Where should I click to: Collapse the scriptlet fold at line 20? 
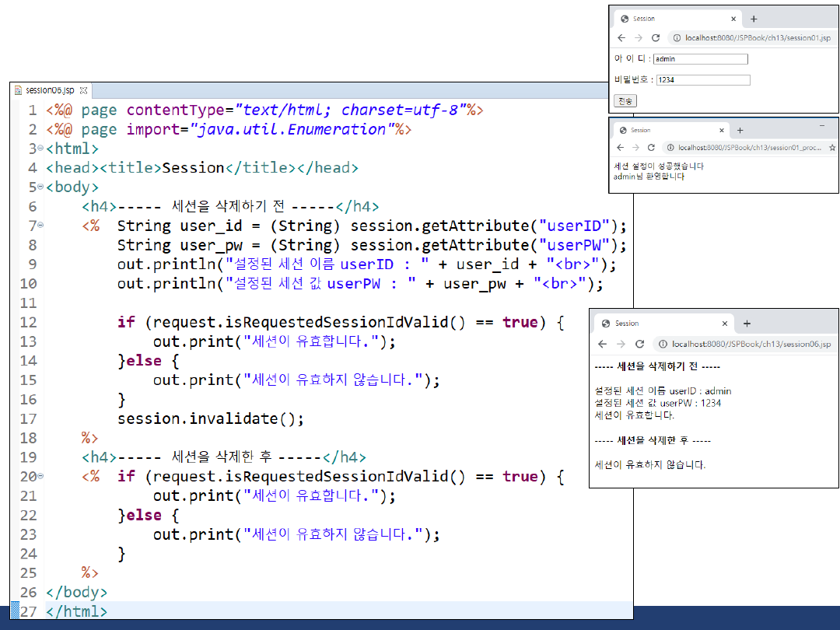click(x=40, y=477)
